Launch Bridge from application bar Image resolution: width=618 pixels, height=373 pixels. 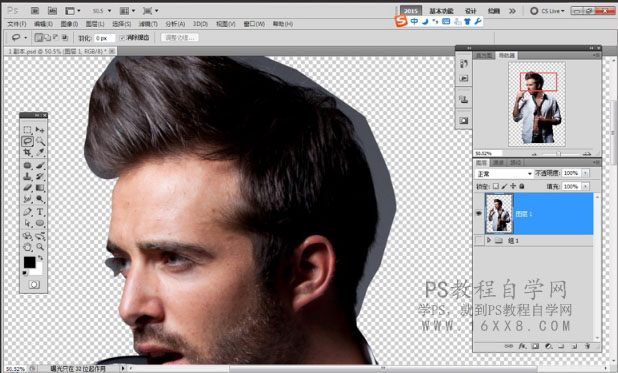[x=35, y=11]
